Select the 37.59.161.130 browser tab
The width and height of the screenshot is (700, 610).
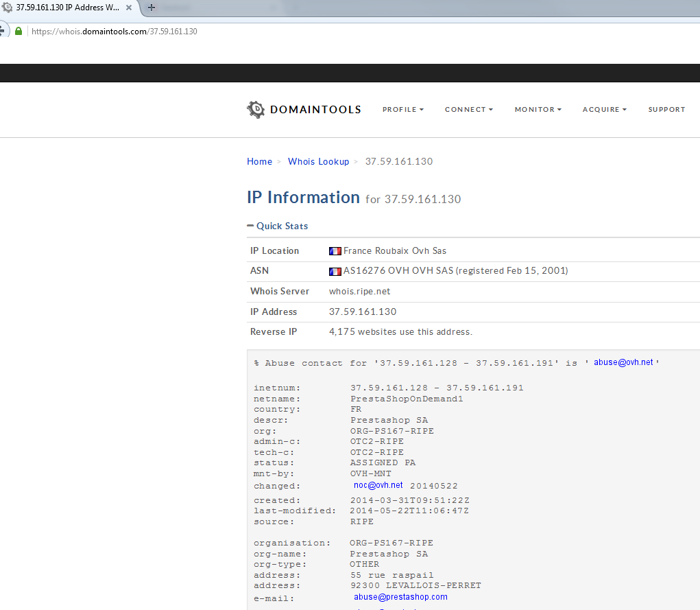(68, 8)
